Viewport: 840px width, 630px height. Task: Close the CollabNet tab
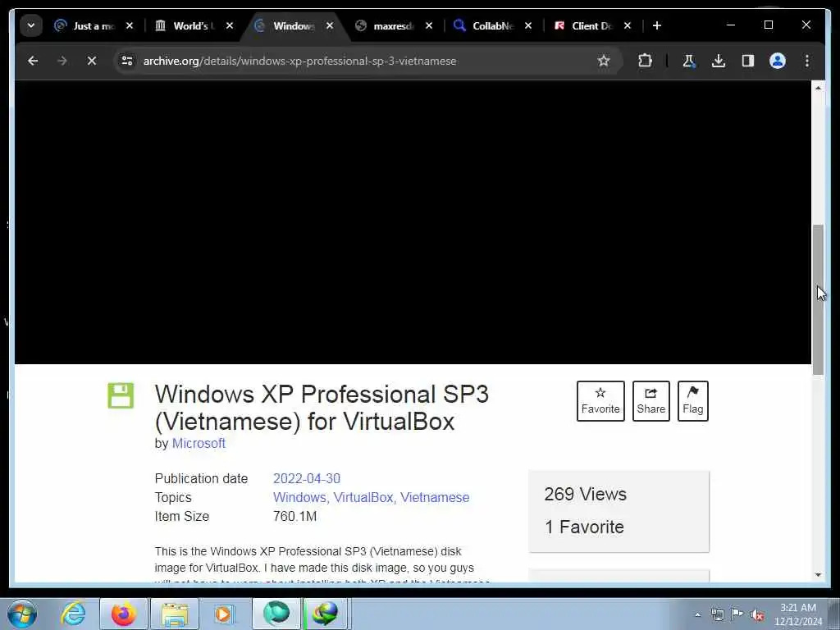point(528,25)
